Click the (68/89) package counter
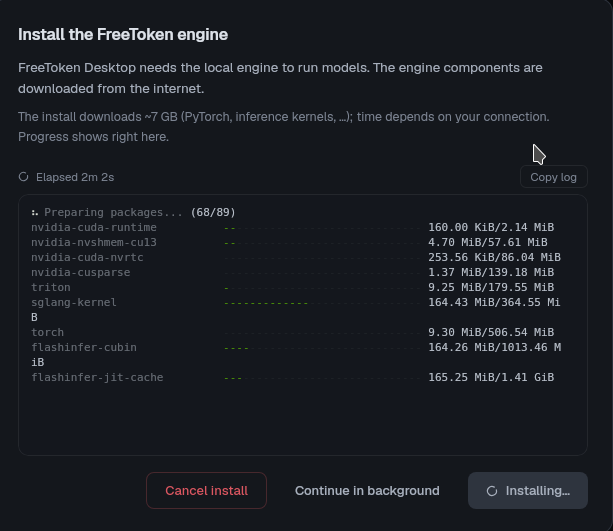613x531 pixels. click(213, 212)
